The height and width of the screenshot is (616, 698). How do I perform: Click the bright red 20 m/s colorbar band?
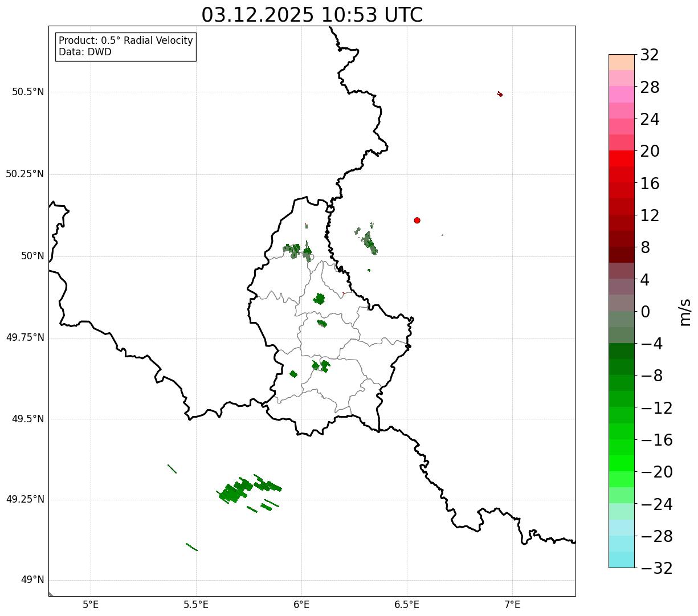point(621,158)
